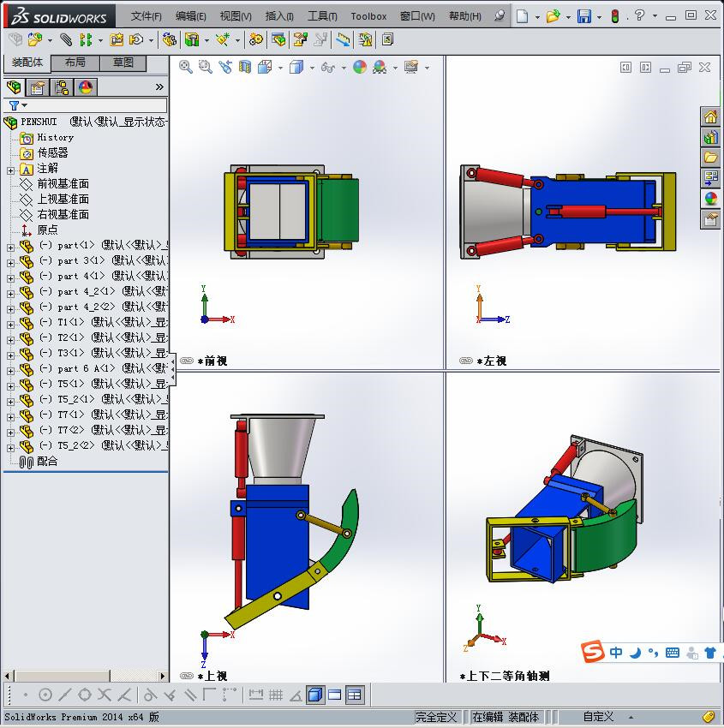The height and width of the screenshot is (728, 724).
Task: Expand the 注解 annotations node
Action: [x=10, y=170]
